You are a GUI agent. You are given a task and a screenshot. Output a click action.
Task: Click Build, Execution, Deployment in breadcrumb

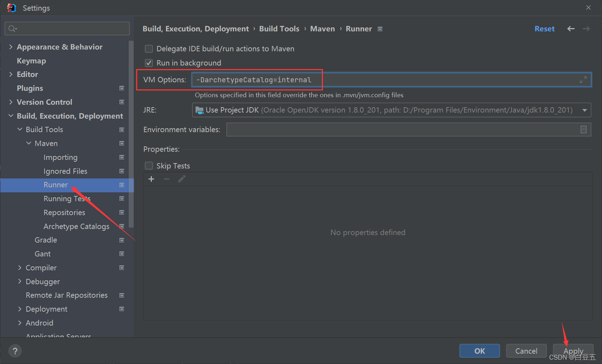tap(196, 29)
